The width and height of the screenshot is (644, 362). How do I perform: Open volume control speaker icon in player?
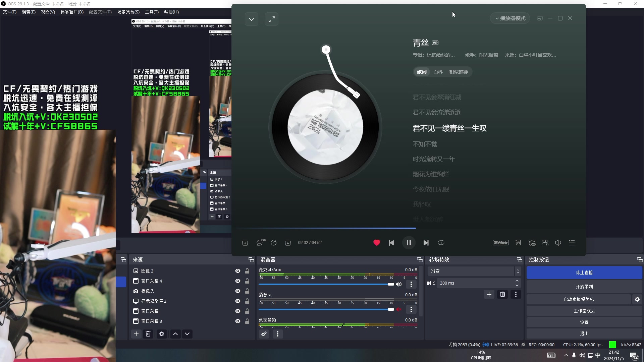click(x=558, y=243)
